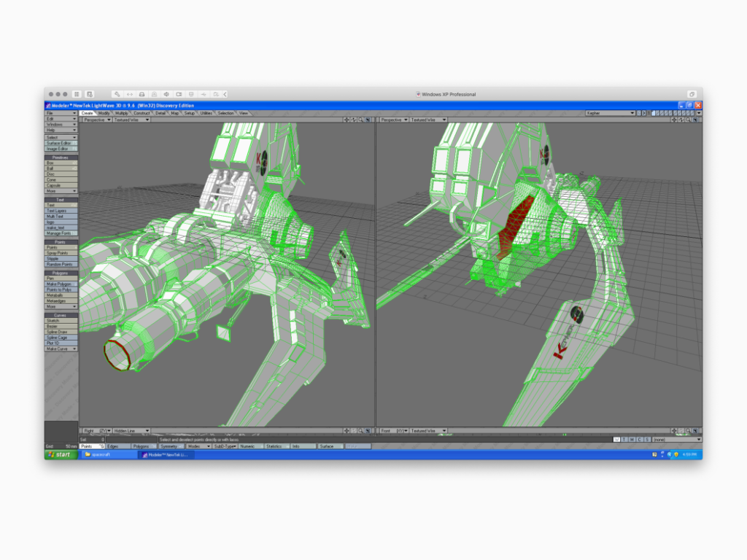
Task: Click the VM snapshot icon beside pause
Action: coord(90,94)
